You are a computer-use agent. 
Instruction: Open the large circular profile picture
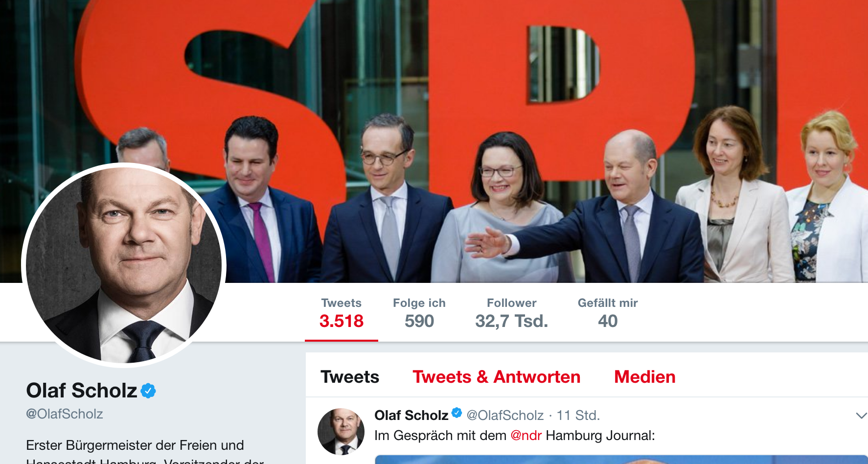124,265
